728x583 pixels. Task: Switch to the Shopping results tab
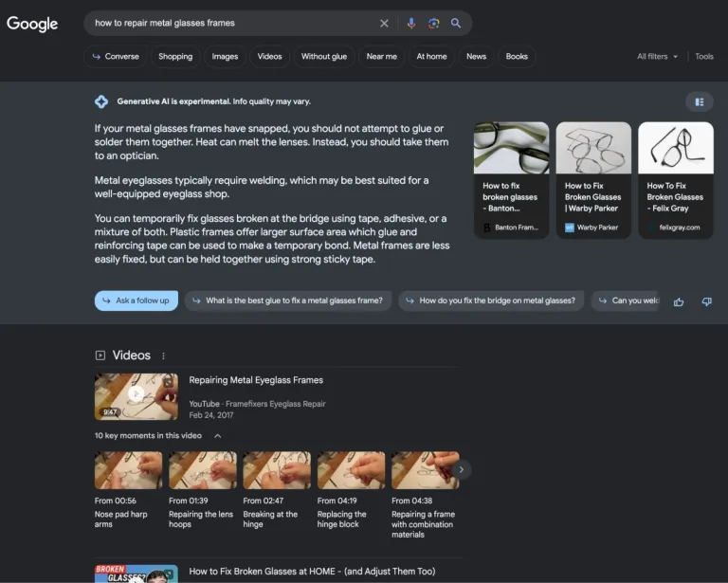click(x=175, y=56)
